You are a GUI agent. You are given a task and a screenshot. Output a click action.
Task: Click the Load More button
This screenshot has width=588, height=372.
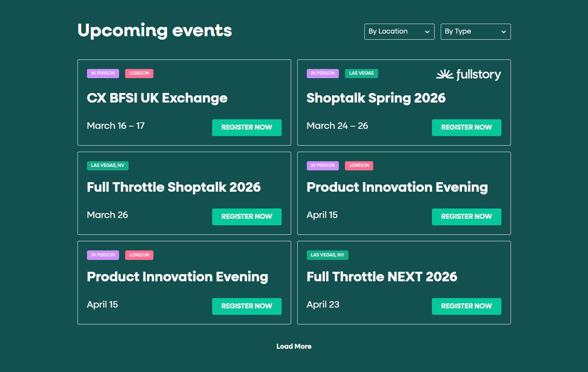tap(294, 346)
